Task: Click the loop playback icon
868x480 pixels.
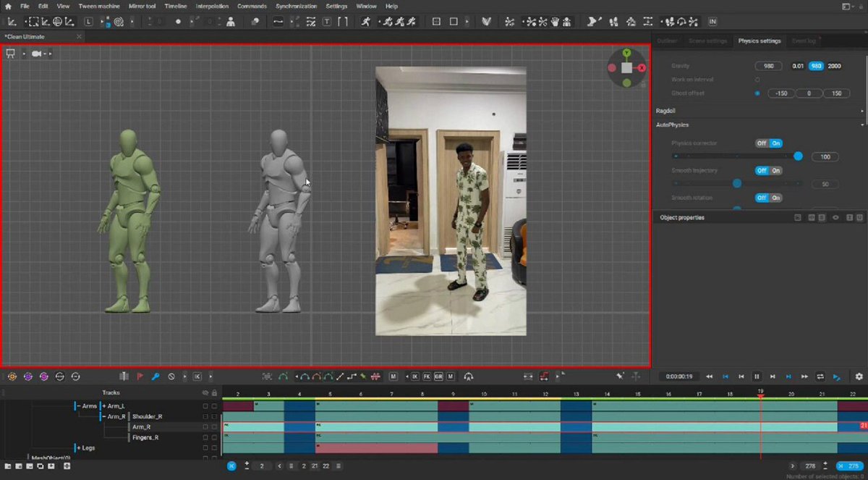Action: coord(820,376)
